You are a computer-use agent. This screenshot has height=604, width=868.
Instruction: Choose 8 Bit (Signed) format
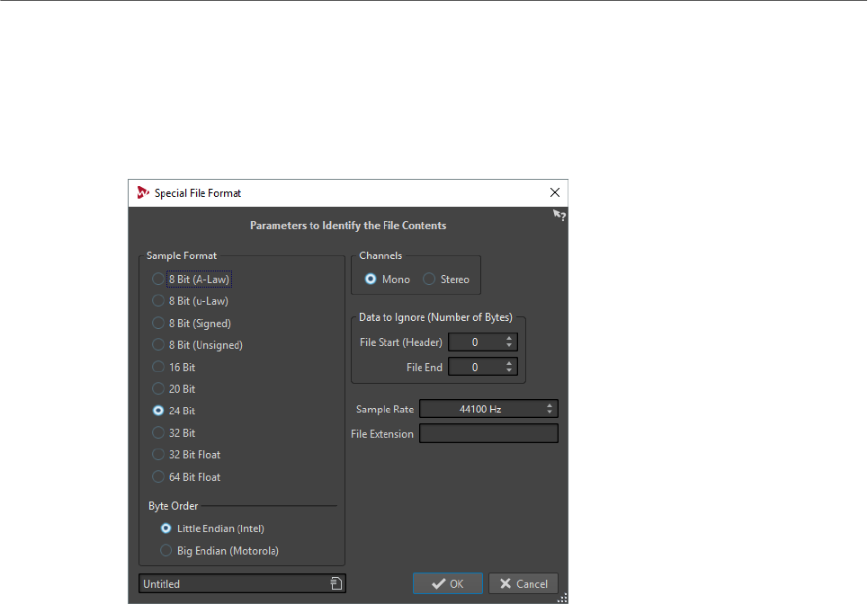[x=192, y=323]
